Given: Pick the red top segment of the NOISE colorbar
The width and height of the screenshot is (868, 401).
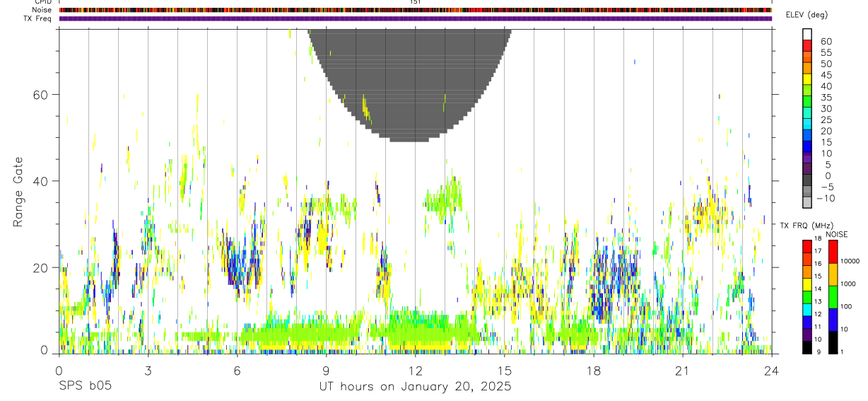Looking at the screenshot, I should [833, 251].
